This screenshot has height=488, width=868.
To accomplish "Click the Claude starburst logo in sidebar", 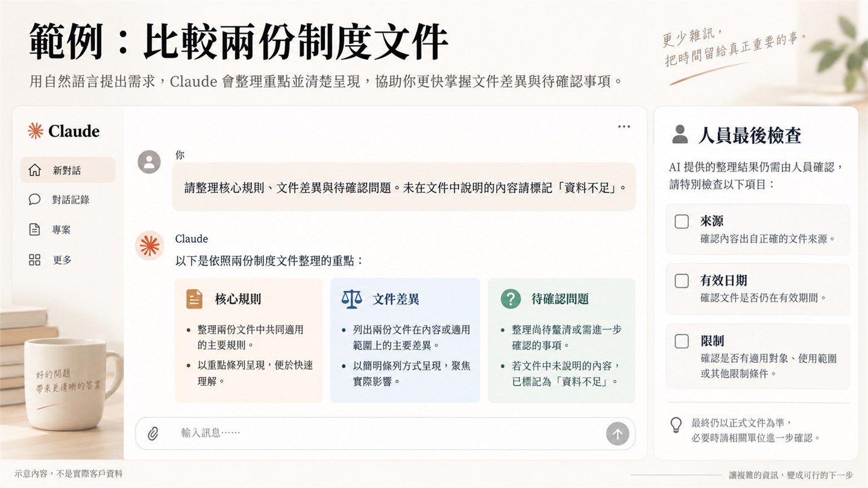I will point(36,131).
